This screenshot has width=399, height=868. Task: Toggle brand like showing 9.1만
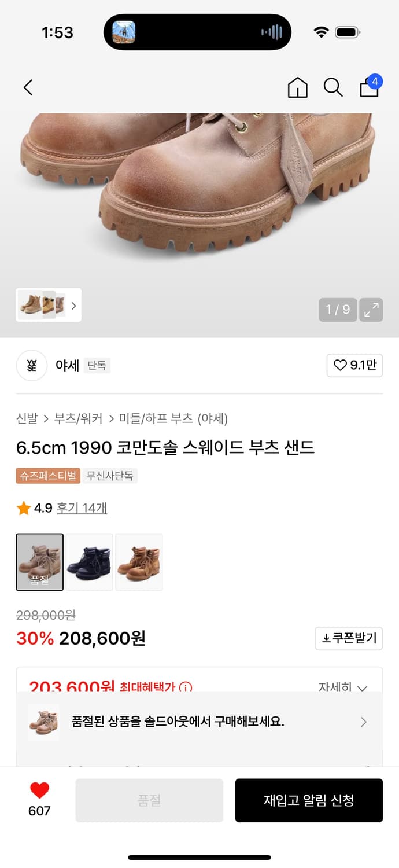354,365
